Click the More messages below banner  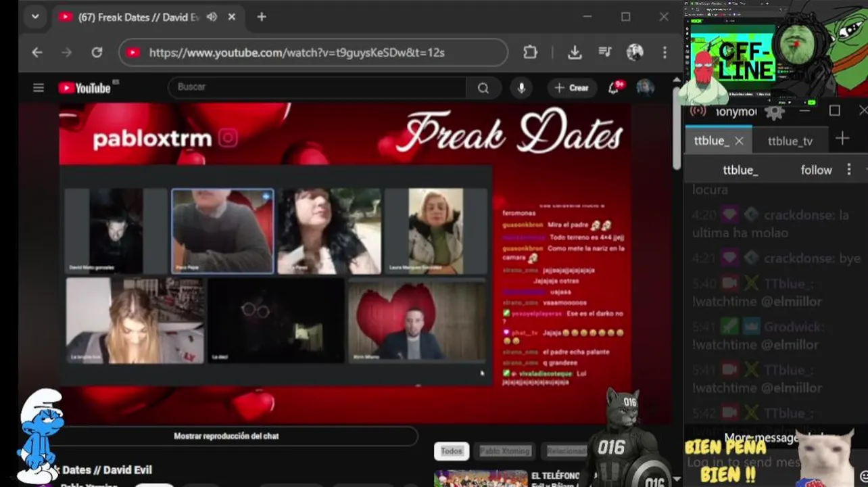coord(777,438)
